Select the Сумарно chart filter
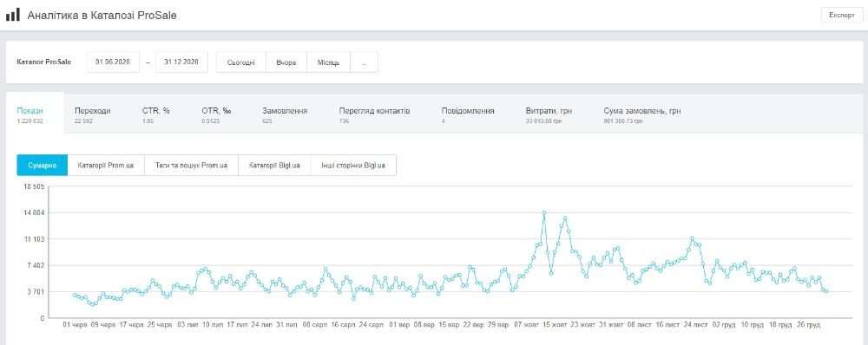 coord(42,166)
